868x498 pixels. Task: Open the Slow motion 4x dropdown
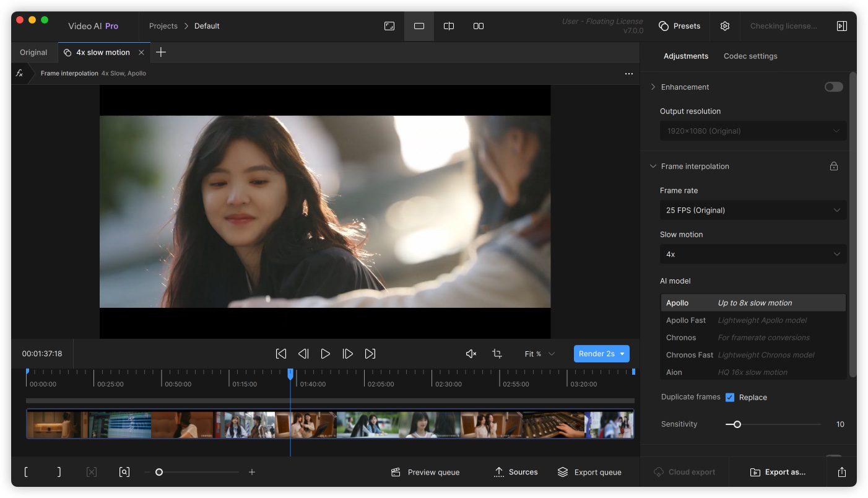[753, 254]
